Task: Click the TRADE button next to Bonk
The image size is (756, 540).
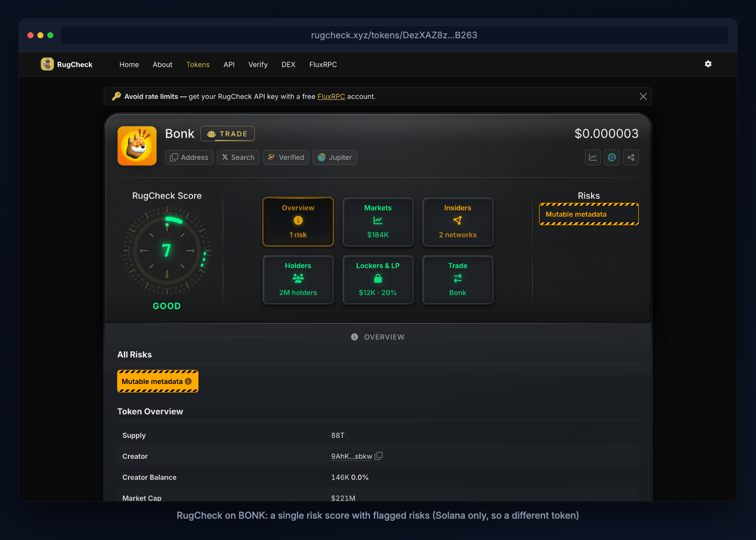Action: 228,134
